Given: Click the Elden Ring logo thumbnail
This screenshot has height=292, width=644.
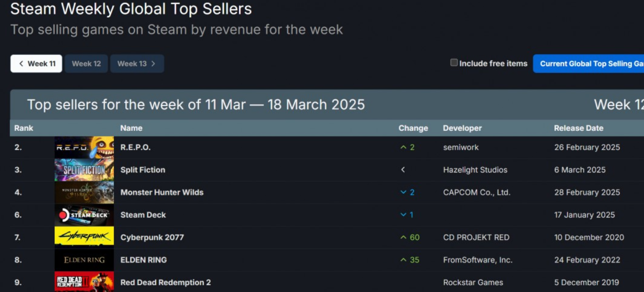Looking at the screenshot, I should 84,260.
